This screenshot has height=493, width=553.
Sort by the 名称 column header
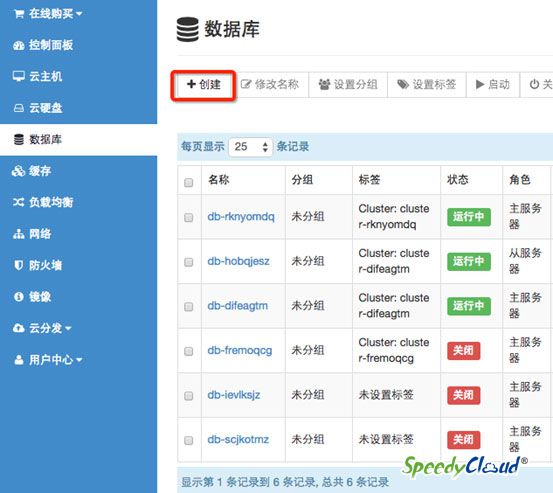coord(219,180)
